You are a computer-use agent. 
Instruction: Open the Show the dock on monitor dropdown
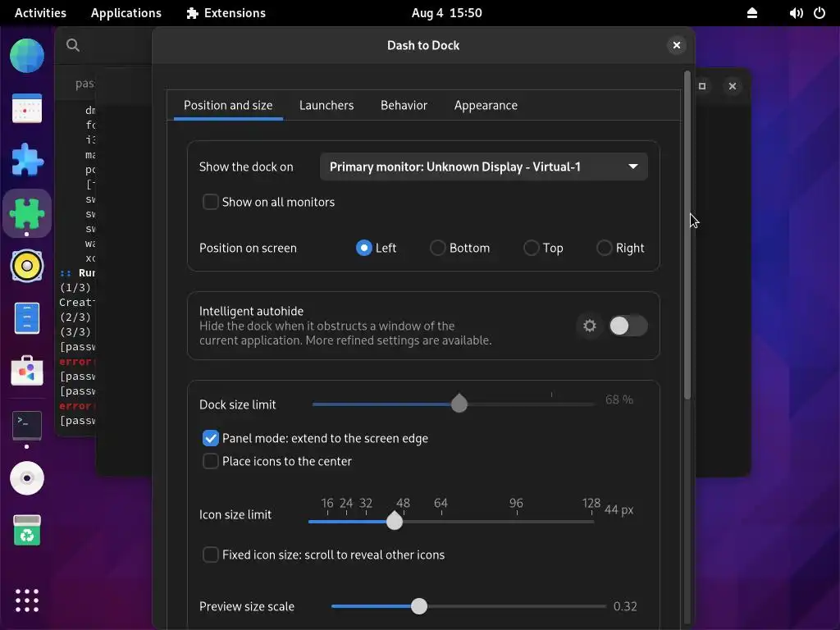coord(484,167)
